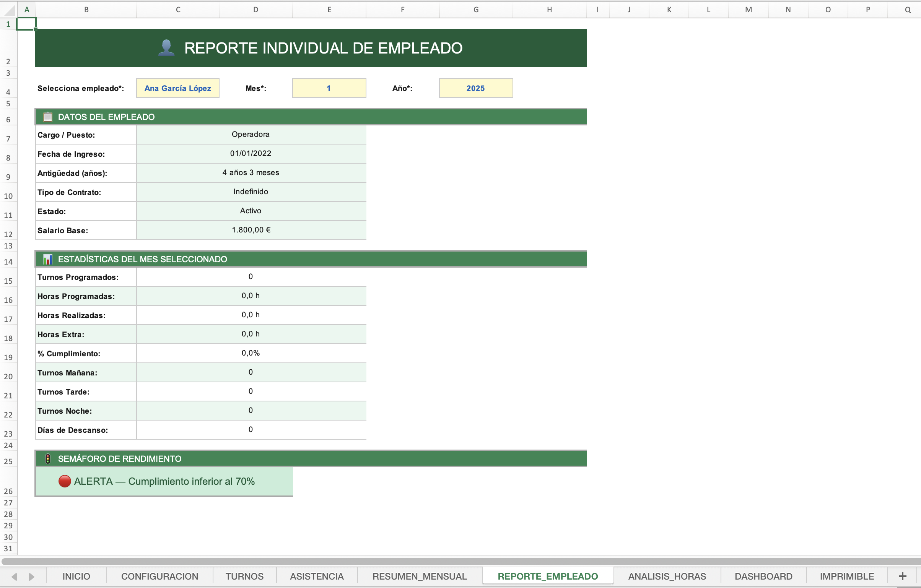This screenshot has height=588, width=921.
Task: Switch to the DASHBOARD sheet tab
Action: (763, 576)
